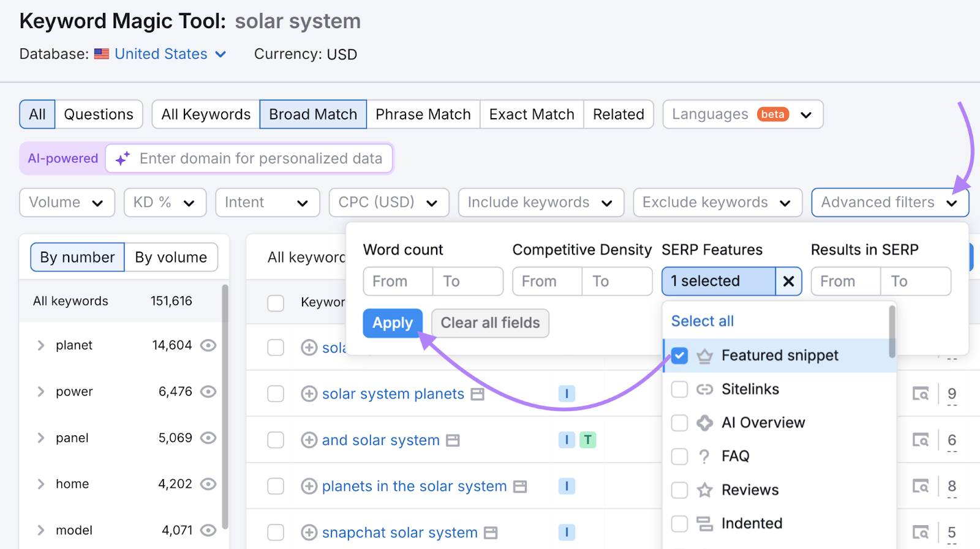Select the Questions tab

click(x=99, y=114)
